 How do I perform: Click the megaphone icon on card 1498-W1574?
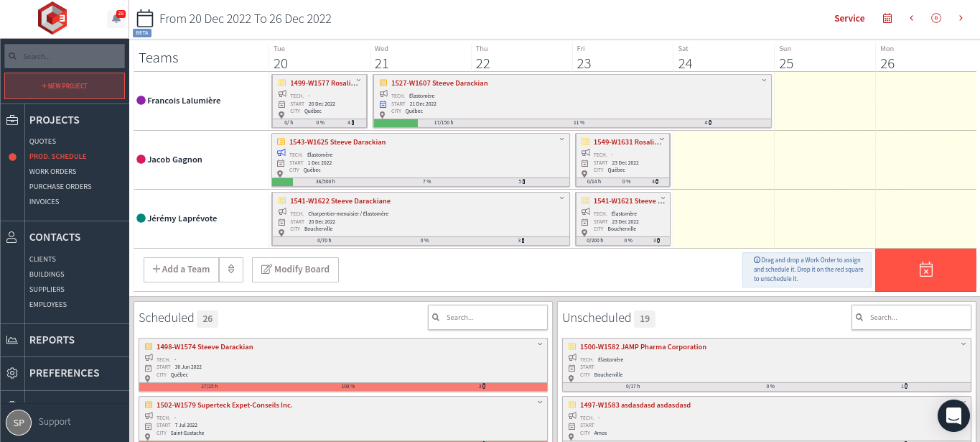coord(149,358)
